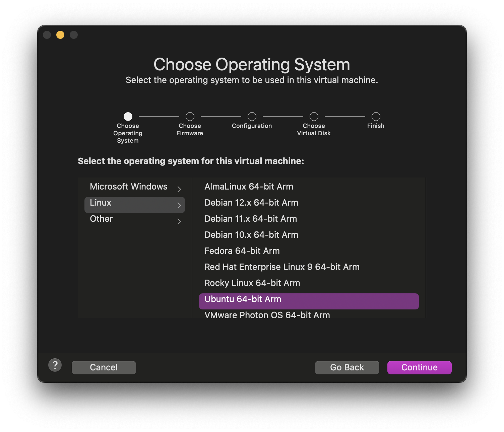Click the Configuration step circle
The height and width of the screenshot is (432, 504).
click(x=252, y=117)
